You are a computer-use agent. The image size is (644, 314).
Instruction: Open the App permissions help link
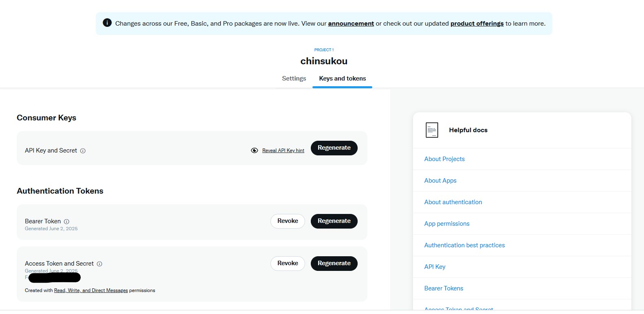tap(447, 224)
